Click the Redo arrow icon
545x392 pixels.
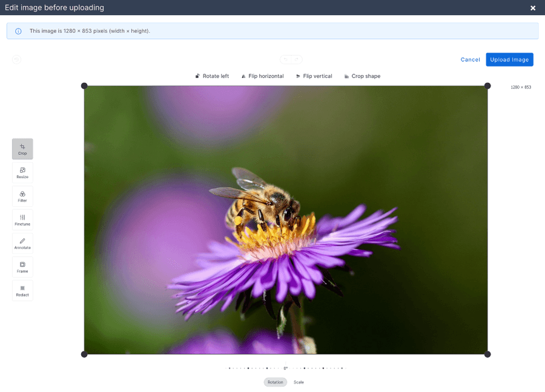[297, 59]
